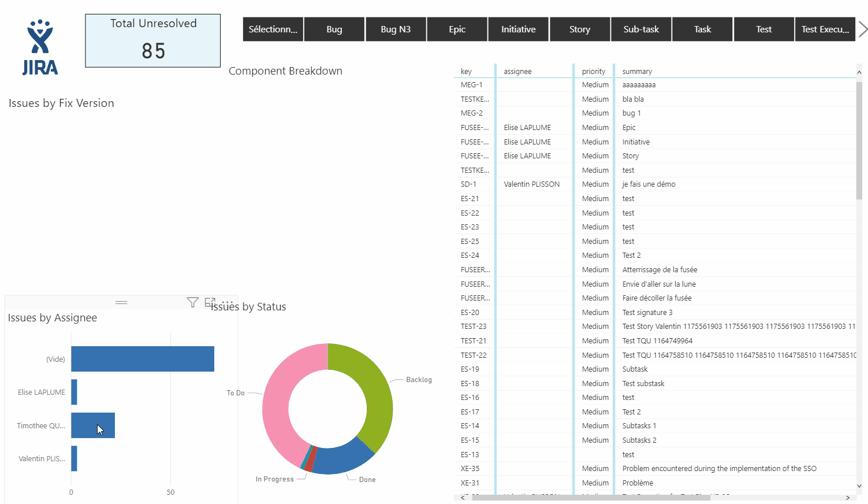Select the Task issue type button
The width and height of the screenshot is (868, 504).
pos(703,29)
